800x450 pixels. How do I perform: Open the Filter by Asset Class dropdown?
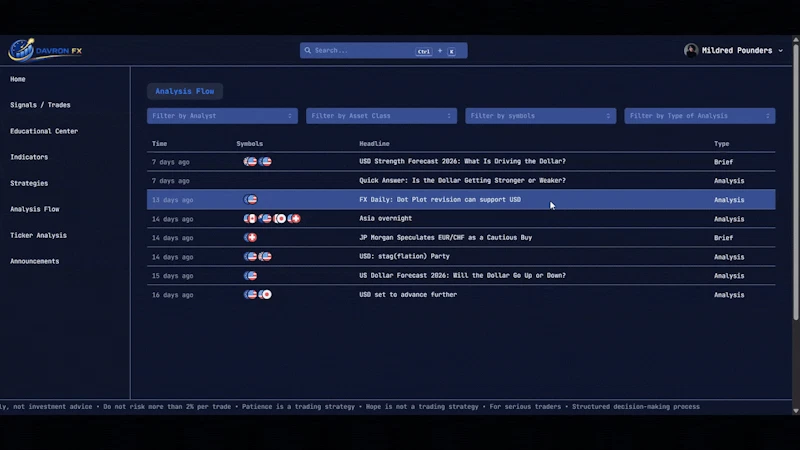382,116
